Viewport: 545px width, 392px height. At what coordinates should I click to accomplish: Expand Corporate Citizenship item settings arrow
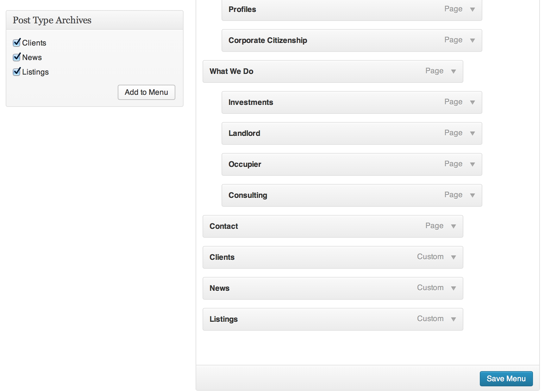473,40
